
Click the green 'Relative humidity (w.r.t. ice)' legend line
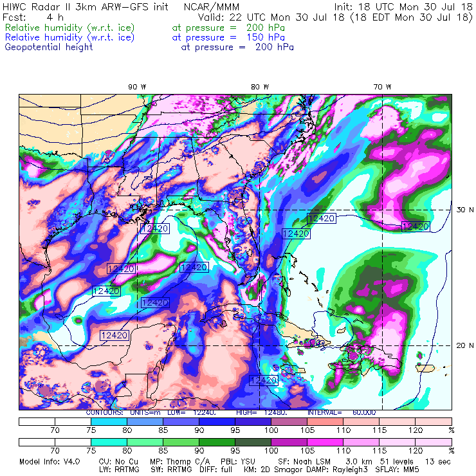70,28
